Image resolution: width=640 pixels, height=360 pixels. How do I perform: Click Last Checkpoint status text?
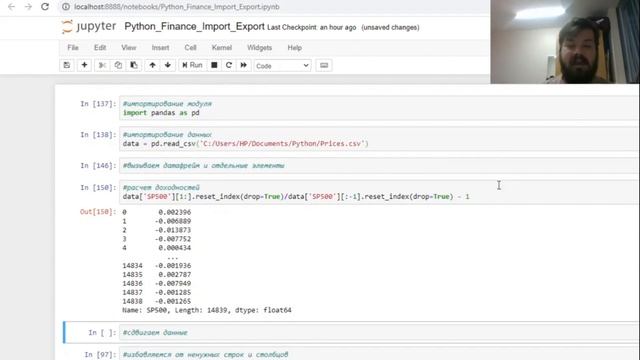pos(311,27)
